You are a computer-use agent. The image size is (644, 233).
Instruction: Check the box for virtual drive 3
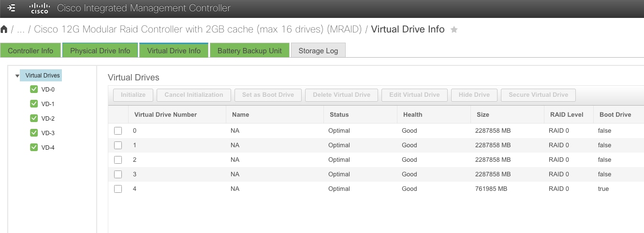(118, 174)
